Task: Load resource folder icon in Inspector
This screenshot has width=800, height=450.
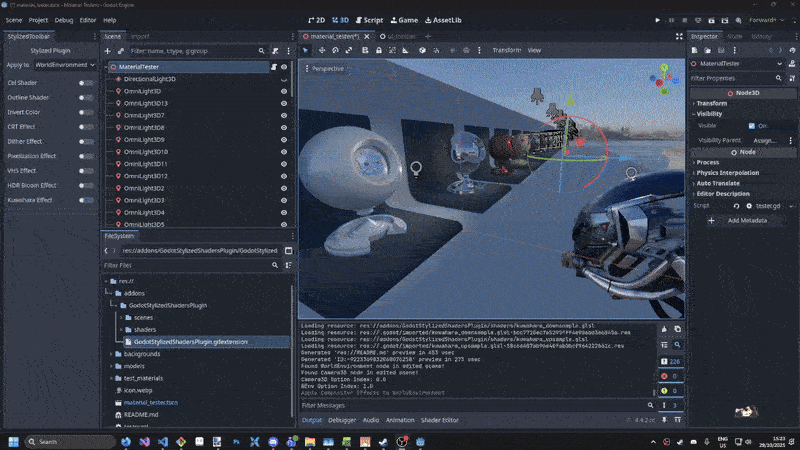Action: pos(708,51)
